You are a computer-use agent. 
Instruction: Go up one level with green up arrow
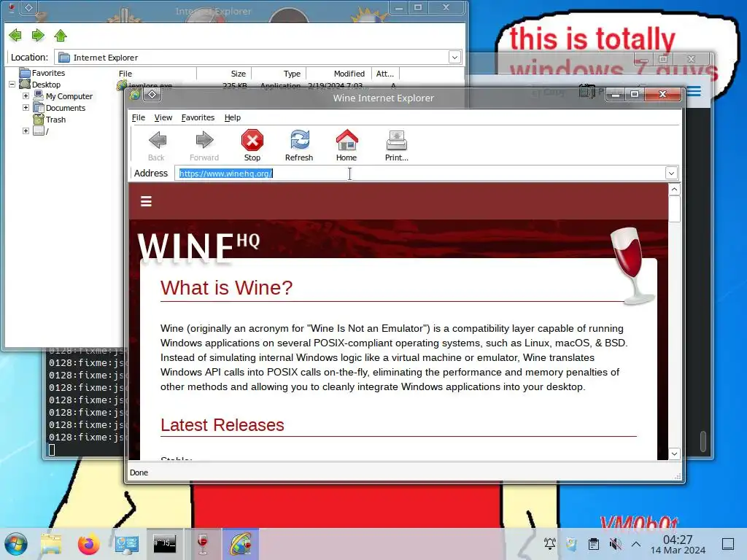click(61, 35)
